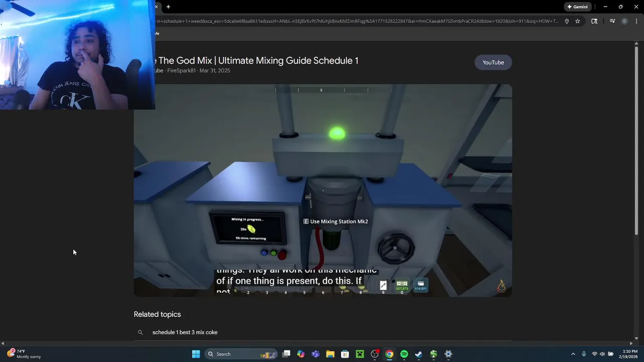Click the scroll-down arrow of vertical scrollbar
The width and height of the screenshot is (644, 362).
point(636,338)
